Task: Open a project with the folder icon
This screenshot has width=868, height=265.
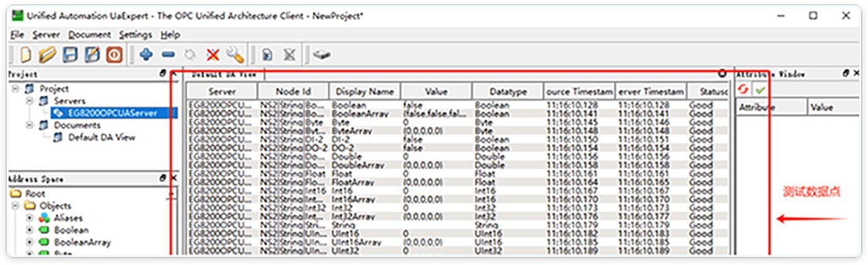Action: pos(48,55)
